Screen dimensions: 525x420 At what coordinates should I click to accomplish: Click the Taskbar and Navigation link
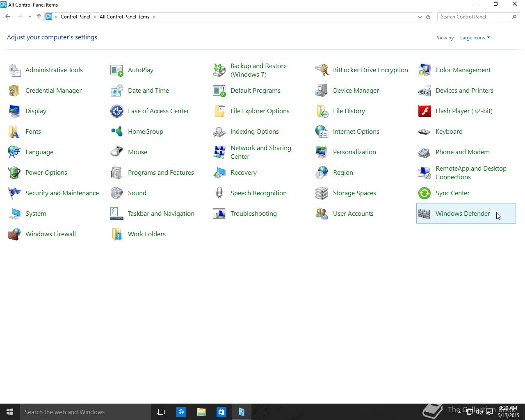coord(161,214)
